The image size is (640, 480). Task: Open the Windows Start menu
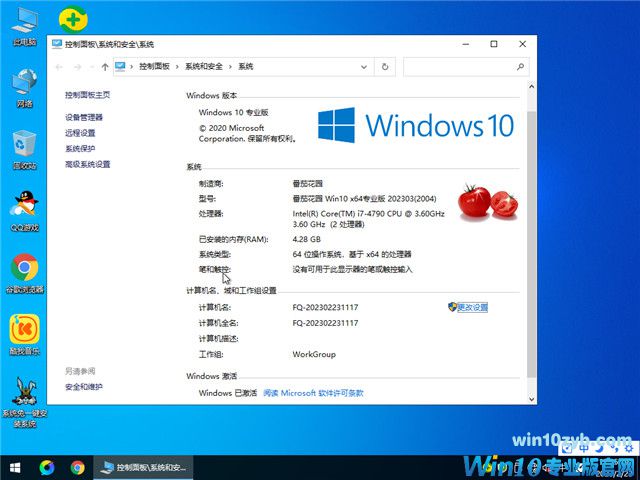[x=15, y=468]
